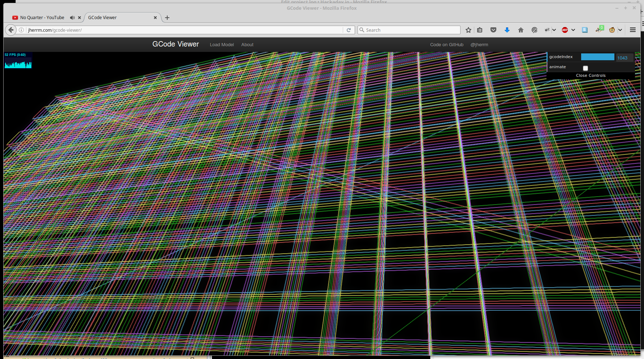Click the Greasemonkey monkey icon
The image size is (644, 359).
(x=612, y=30)
